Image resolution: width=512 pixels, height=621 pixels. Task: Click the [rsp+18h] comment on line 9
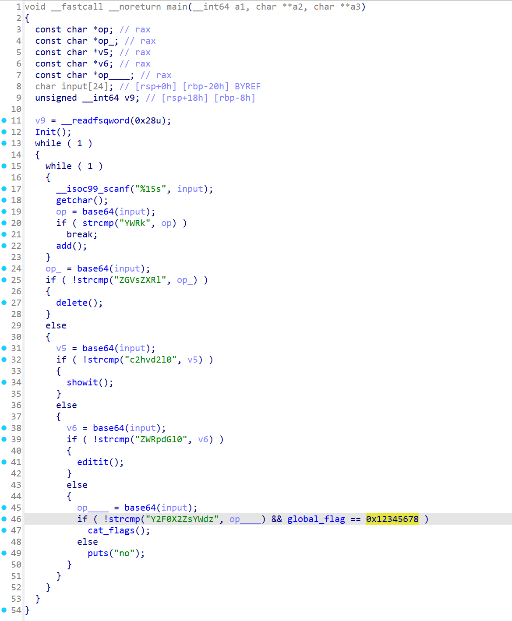[x=185, y=98]
